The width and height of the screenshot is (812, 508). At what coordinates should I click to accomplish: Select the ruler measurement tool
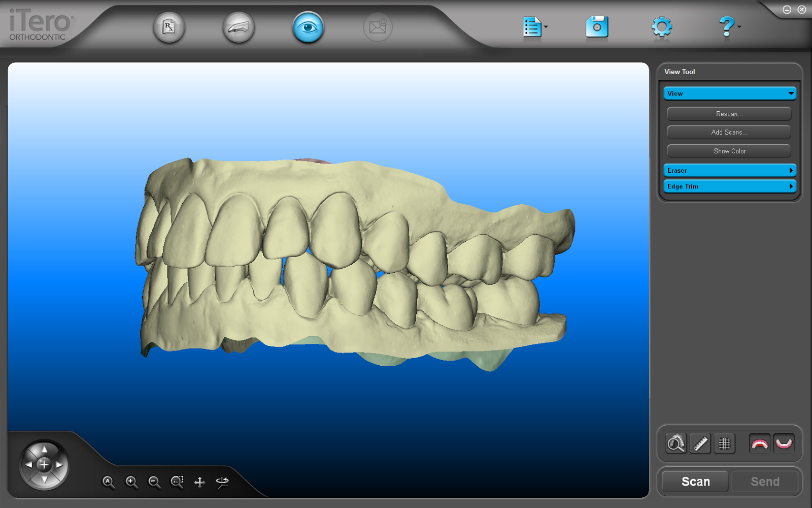click(x=700, y=443)
